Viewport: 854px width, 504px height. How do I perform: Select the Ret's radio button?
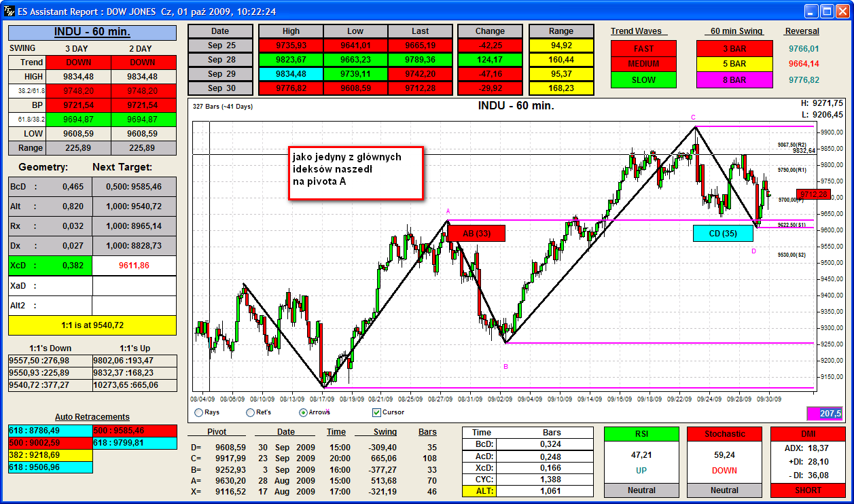click(251, 412)
